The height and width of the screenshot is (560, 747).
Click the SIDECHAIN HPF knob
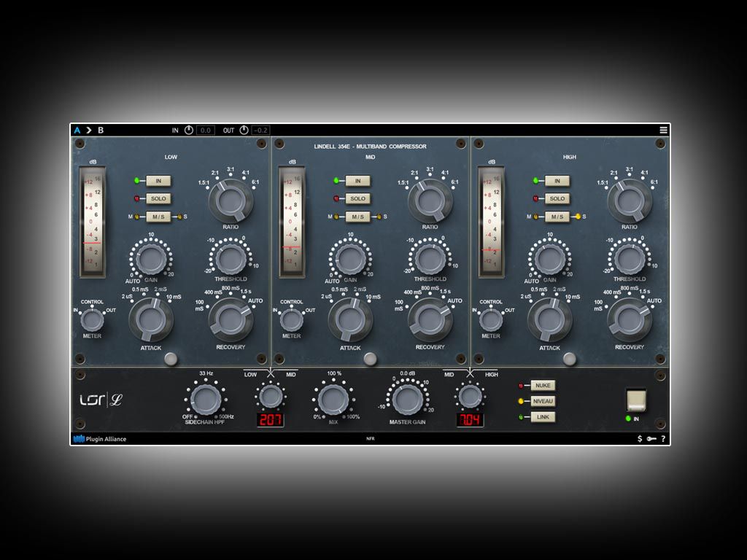pyautogui.click(x=205, y=399)
